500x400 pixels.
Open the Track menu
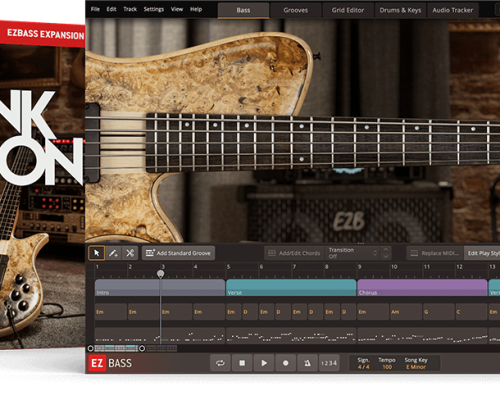point(130,9)
